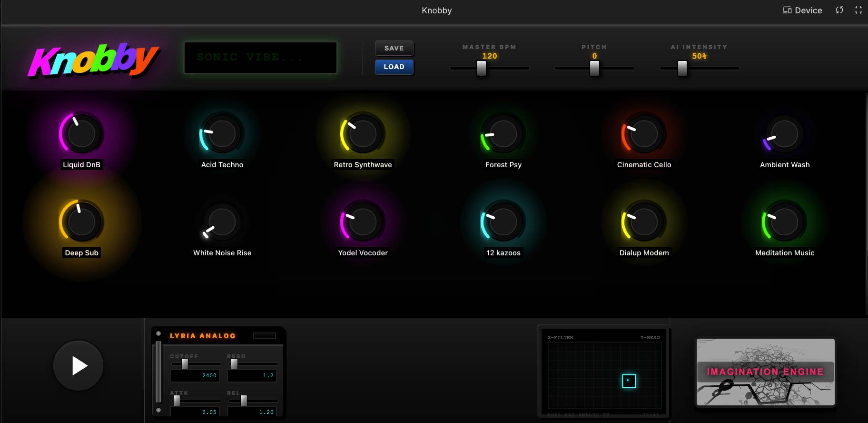Click the Dialup Modem knob

(644, 222)
